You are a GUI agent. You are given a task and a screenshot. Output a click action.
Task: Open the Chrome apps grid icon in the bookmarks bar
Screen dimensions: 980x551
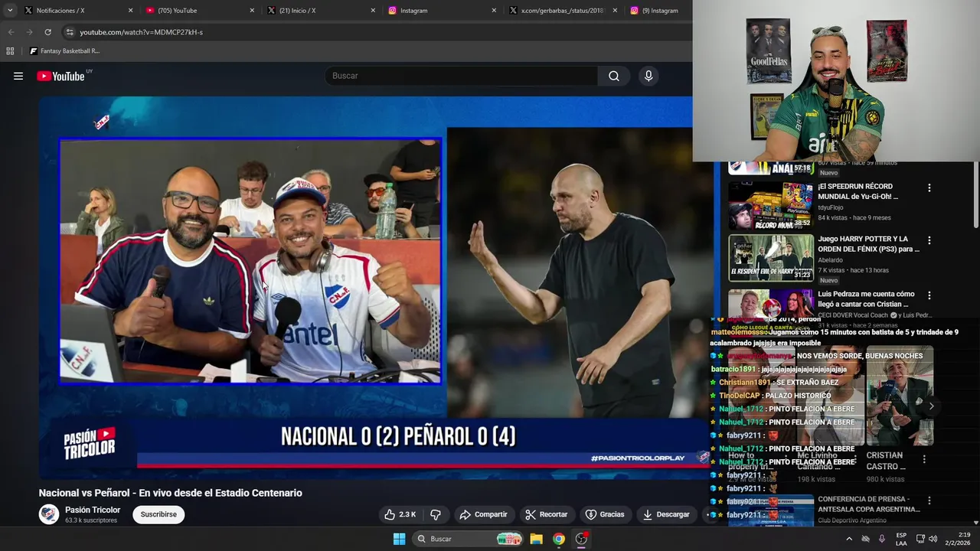(10, 51)
